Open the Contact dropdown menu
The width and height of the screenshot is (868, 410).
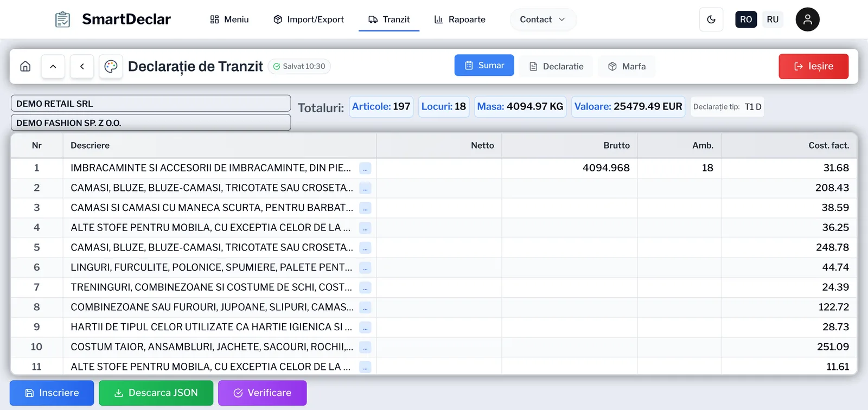pyautogui.click(x=542, y=20)
